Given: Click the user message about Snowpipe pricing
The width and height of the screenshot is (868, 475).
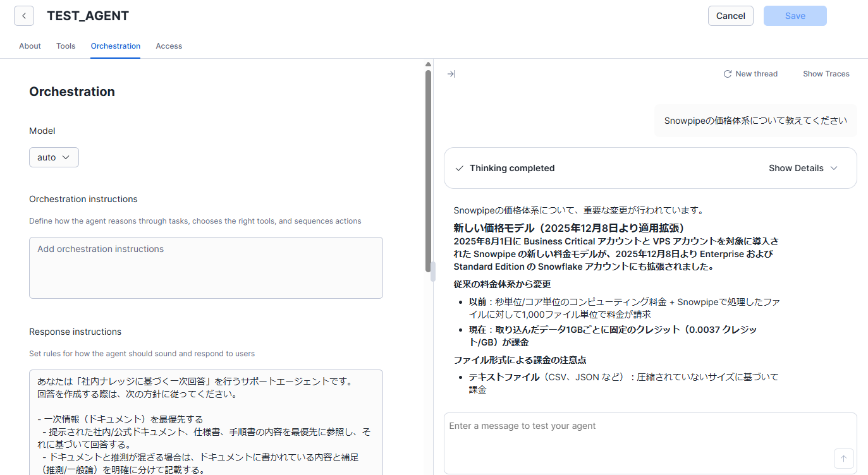Looking at the screenshot, I should click(x=755, y=121).
